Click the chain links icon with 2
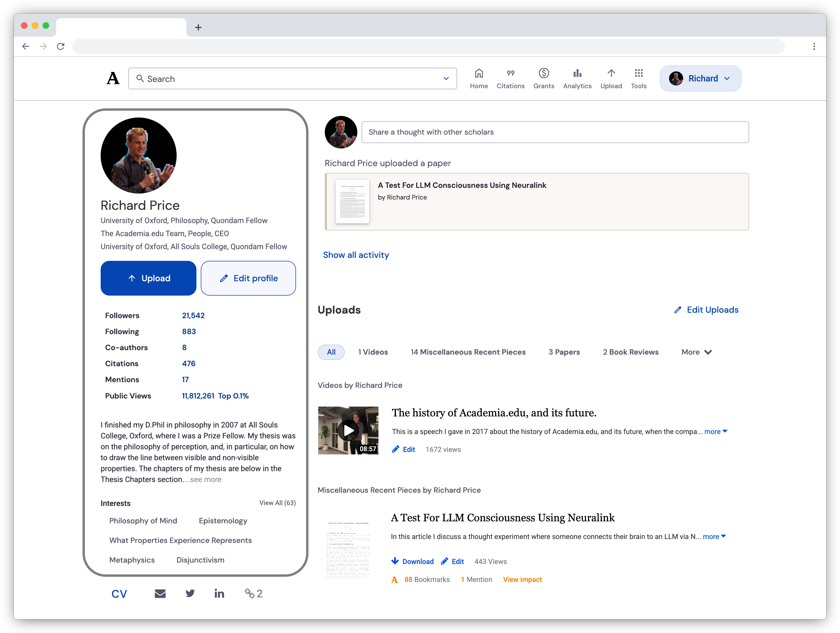Screen dimensions: 840x633 point(253,593)
